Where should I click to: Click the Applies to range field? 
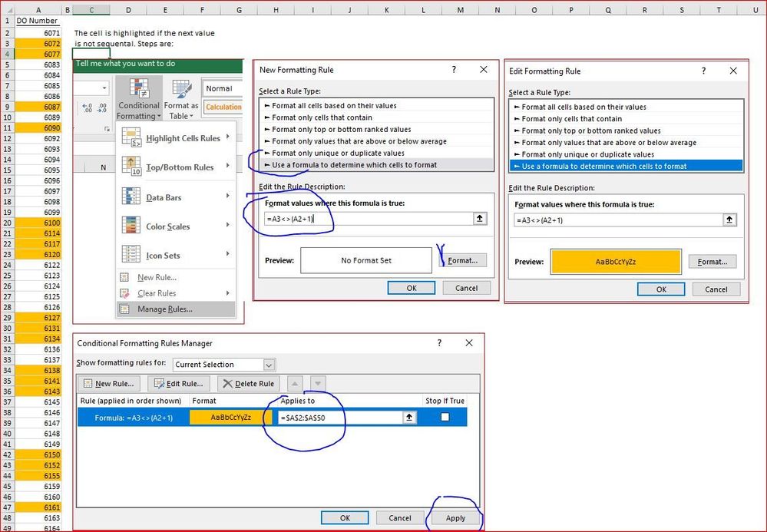340,417
